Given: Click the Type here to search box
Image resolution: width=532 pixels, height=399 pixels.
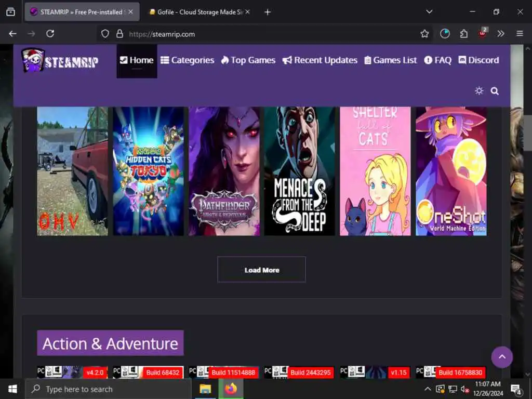Looking at the screenshot, I should click(109, 389).
